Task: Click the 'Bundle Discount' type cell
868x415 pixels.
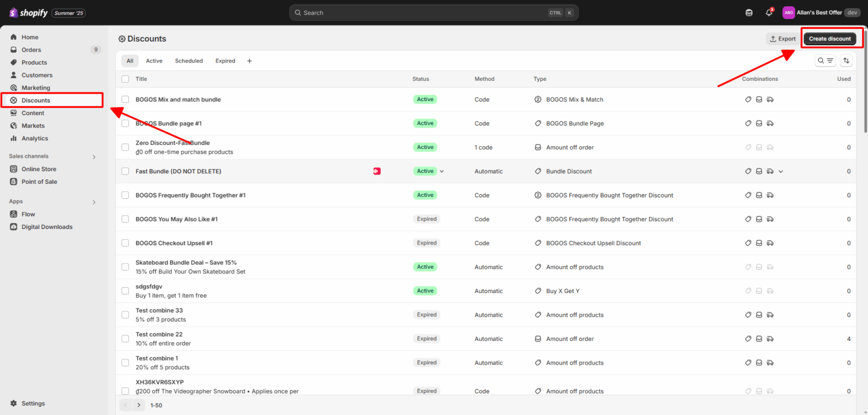Action: 569,171
